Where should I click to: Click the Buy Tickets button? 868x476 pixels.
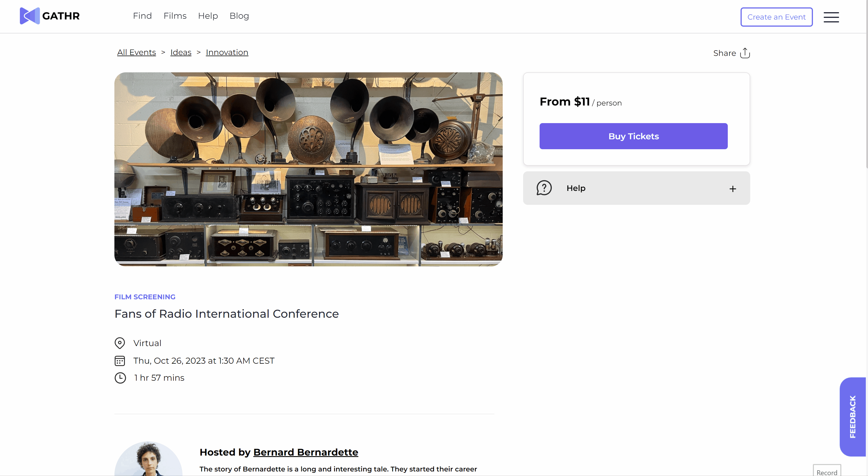click(x=634, y=136)
